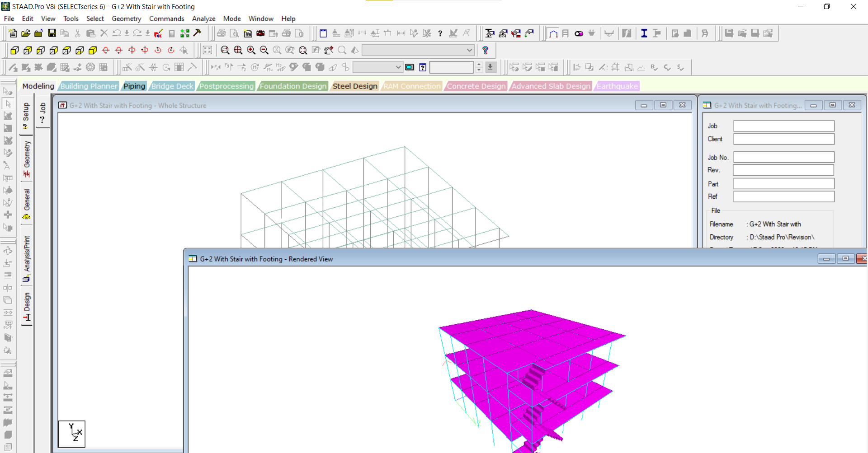Click the Take Picture camera icon
The width and height of the screenshot is (868, 453).
(x=260, y=33)
